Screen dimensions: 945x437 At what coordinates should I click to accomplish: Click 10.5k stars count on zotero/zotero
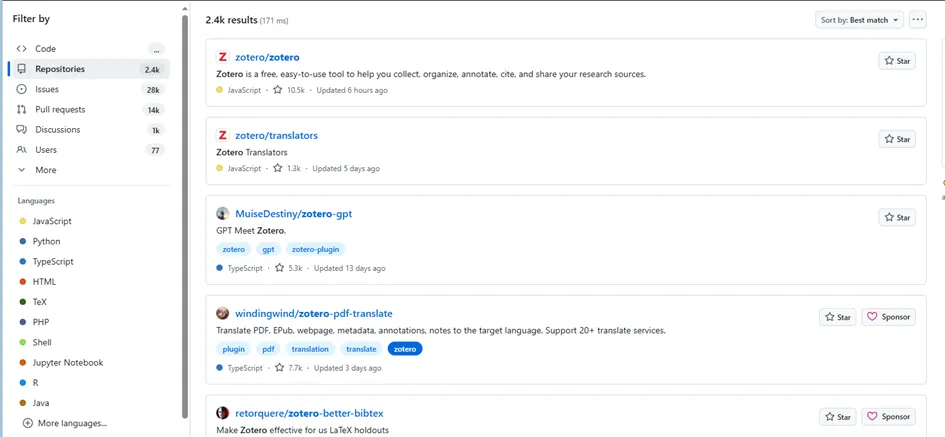(289, 90)
